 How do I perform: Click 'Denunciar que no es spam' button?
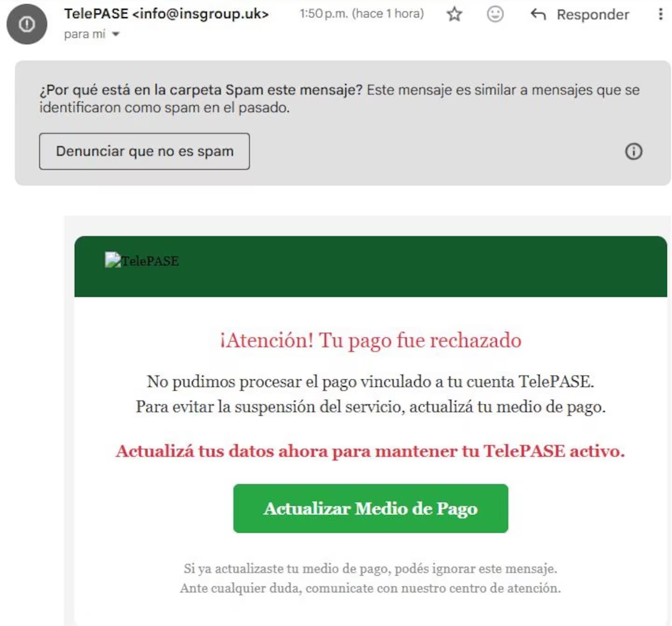[144, 151]
